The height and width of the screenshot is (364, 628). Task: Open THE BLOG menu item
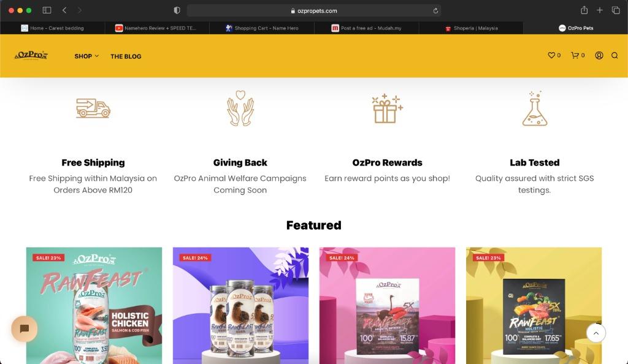tap(126, 56)
